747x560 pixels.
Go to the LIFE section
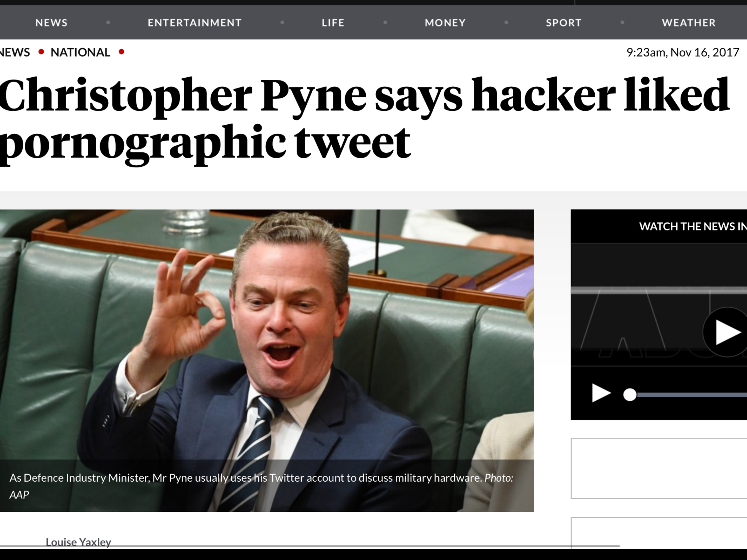tap(333, 23)
